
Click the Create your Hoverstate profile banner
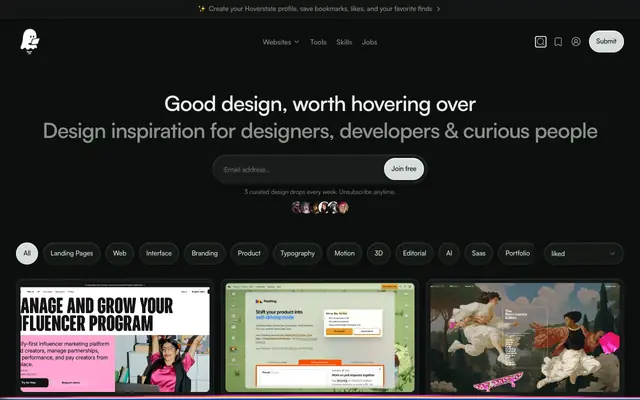pos(320,9)
